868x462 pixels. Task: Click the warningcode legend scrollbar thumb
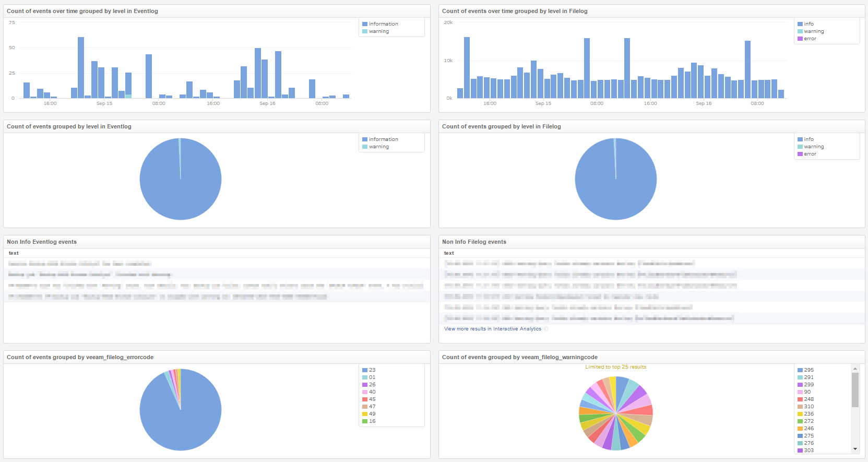tap(855, 390)
